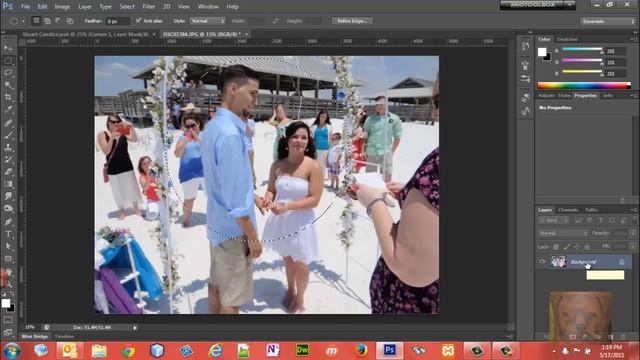The image size is (640, 360).
Task: Select the Horizontal Type tool
Action: coord(8,234)
